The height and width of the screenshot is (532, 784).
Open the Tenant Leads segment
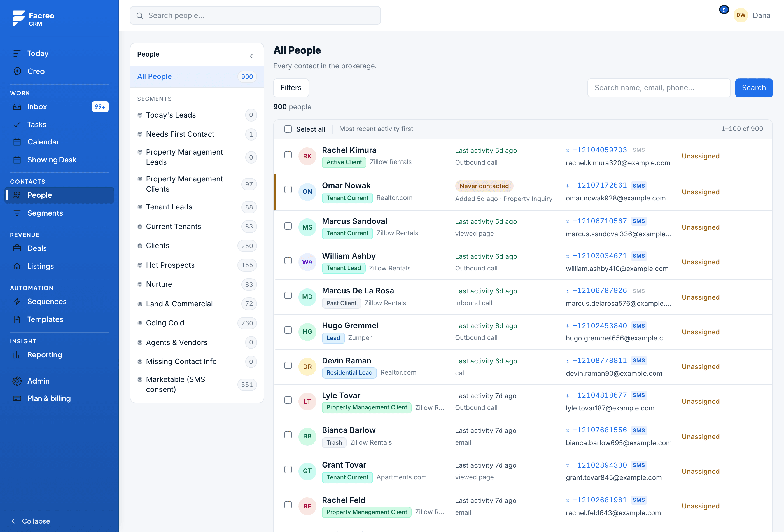tap(197, 207)
